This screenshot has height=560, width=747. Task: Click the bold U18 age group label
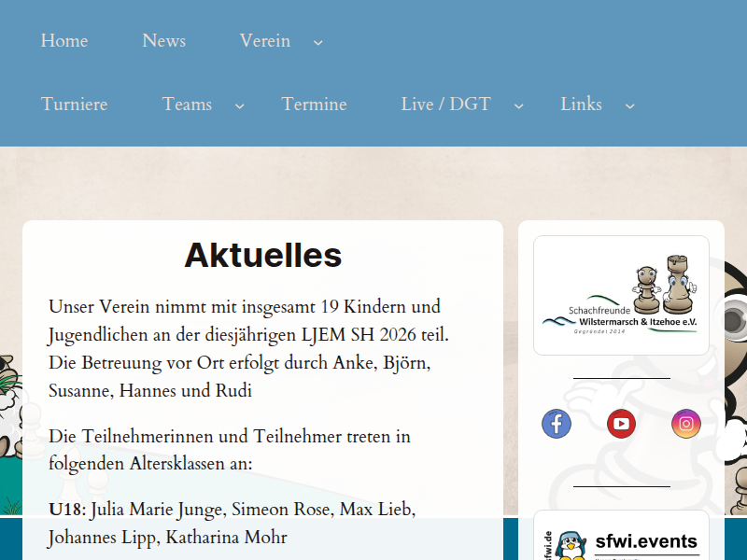click(x=66, y=510)
